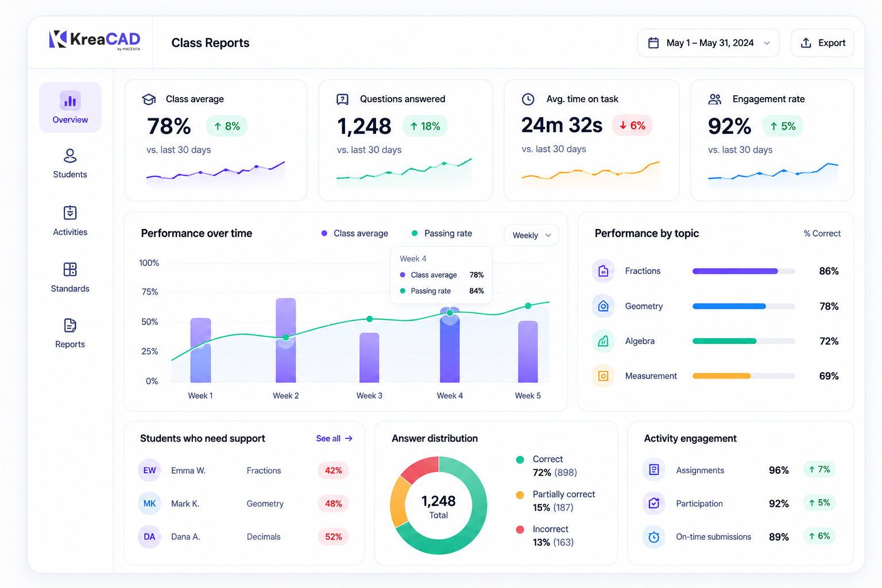
Task: Select the Week 4 highlighted bar
Action: coord(450,345)
